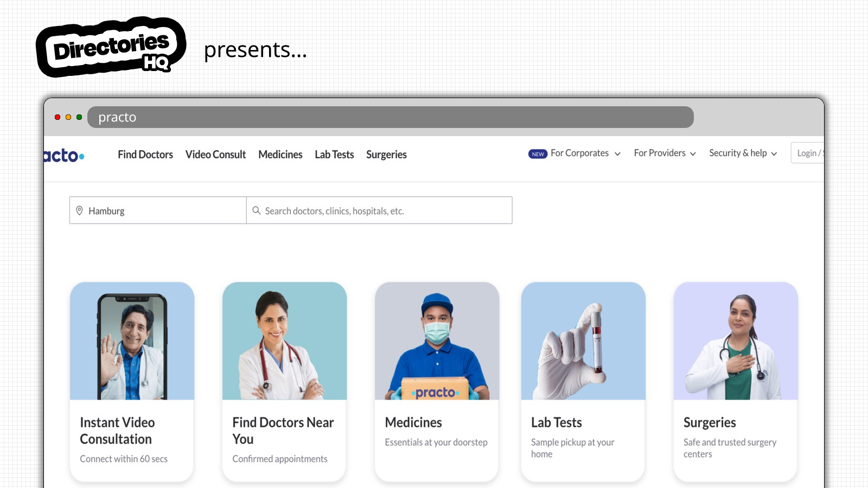This screenshot has height=488, width=868.
Task: Click the red dot in browser mockup
Action: click(x=58, y=117)
